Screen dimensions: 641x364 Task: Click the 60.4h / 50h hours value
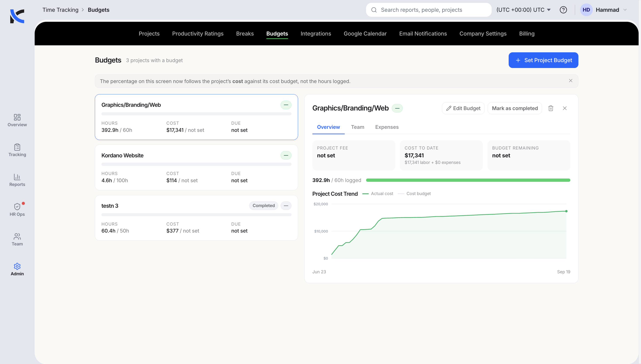pos(115,231)
